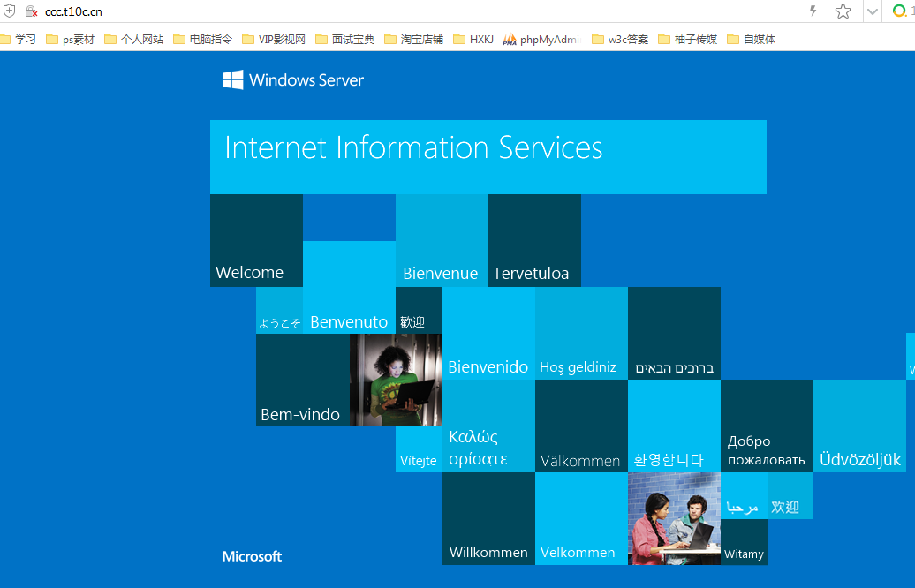Click the Vítejte tile
915x588 pixels.
click(419, 449)
